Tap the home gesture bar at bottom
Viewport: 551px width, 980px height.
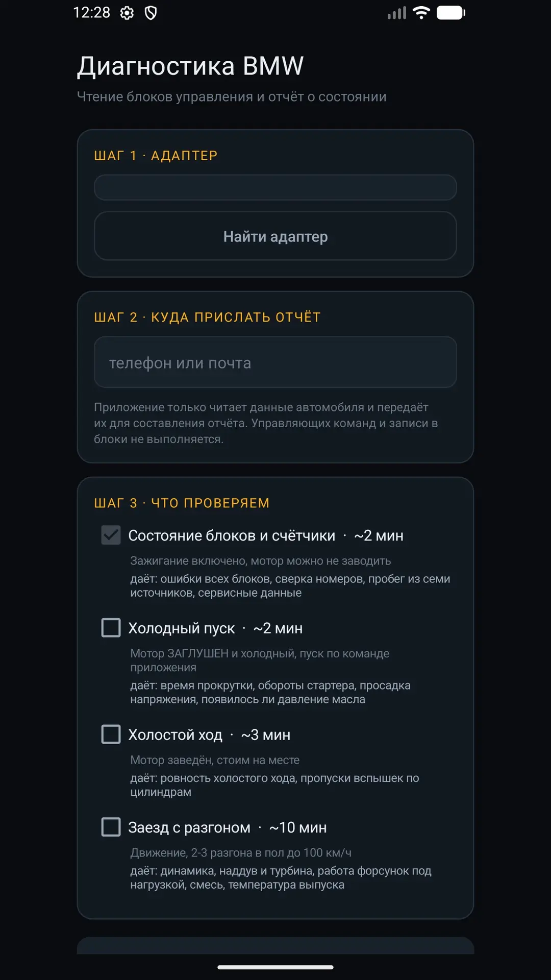pos(275,967)
